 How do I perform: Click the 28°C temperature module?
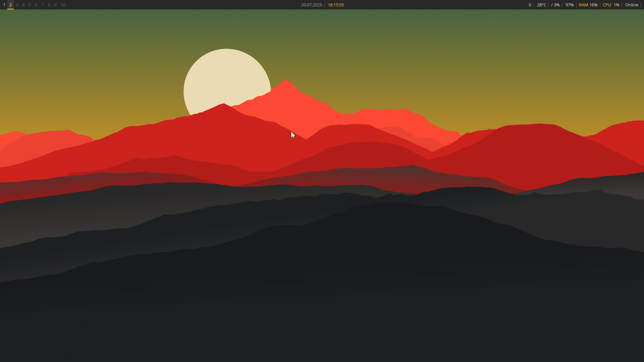point(541,5)
